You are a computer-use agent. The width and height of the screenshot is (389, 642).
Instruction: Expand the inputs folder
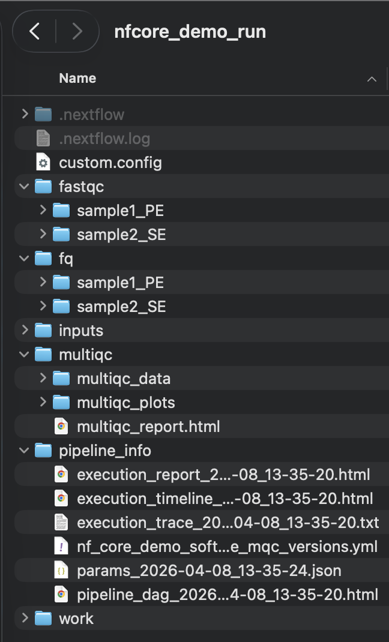coord(25,330)
